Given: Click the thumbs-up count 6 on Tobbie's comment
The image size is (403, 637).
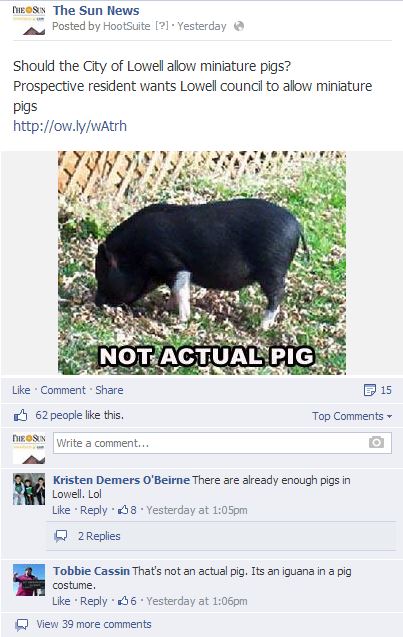Looking at the screenshot, I should click(x=127, y=601).
